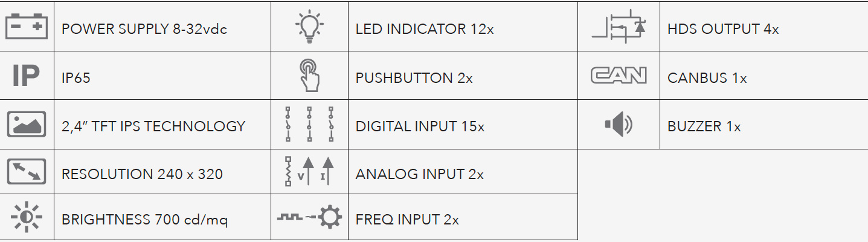Click the IP protection rating icon
The image size is (868, 242).
(x=27, y=76)
